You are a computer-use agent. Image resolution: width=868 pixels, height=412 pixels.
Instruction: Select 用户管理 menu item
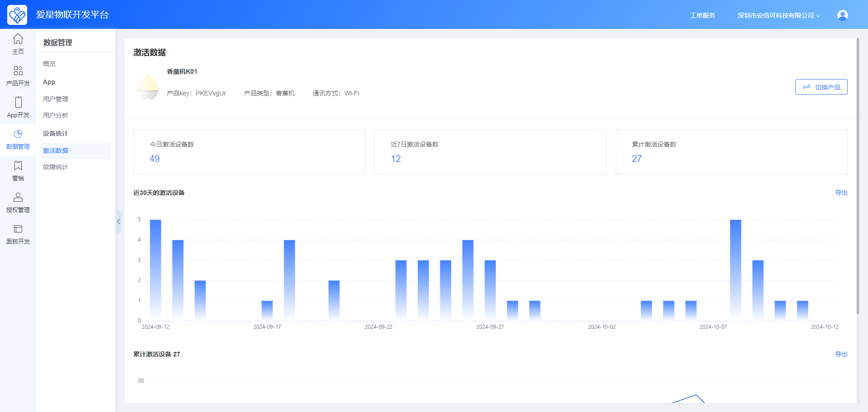pos(56,99)
